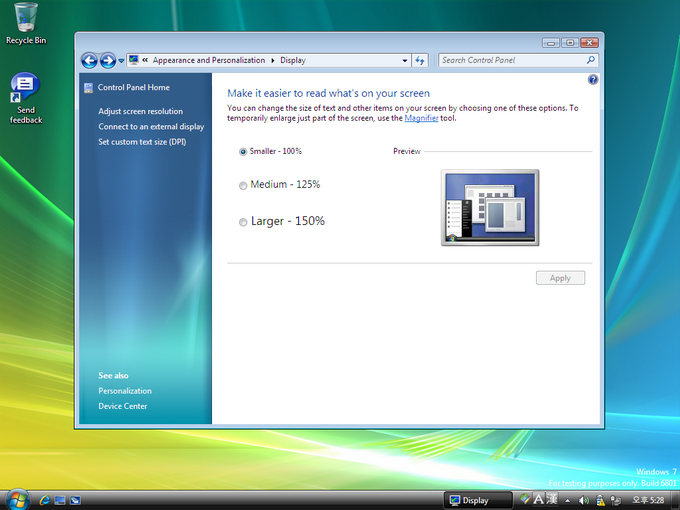Select the Medium - 125% option
Image resolution: width=680 pixels, height=510 pixels.
pyautogui.click(x=280, y=185)
